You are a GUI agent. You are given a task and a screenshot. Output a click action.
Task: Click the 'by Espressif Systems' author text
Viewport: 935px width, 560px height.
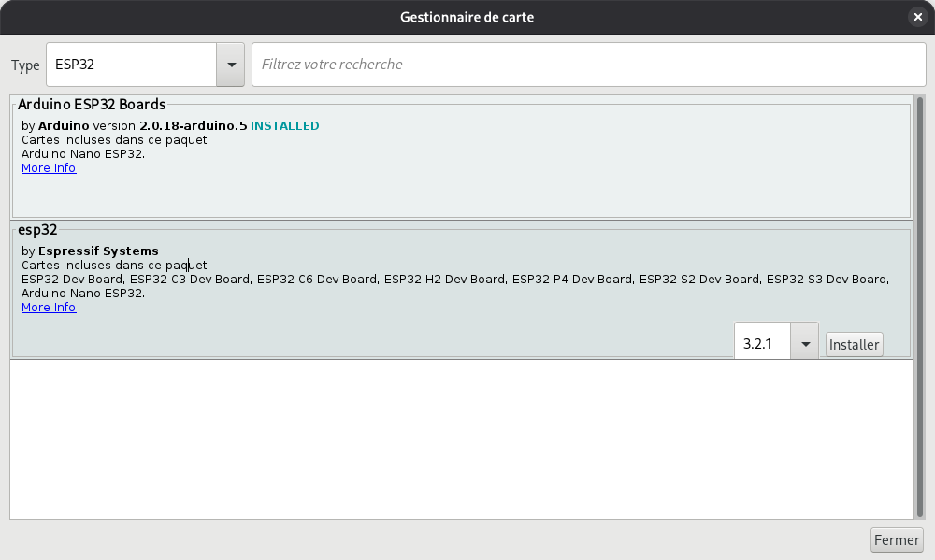(x=90, y=251)
